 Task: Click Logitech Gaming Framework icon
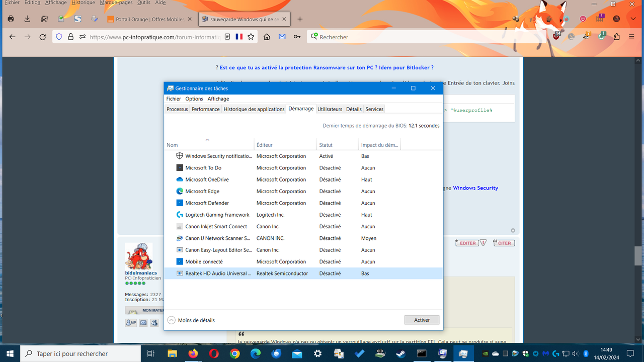click(x=180, y=215)
